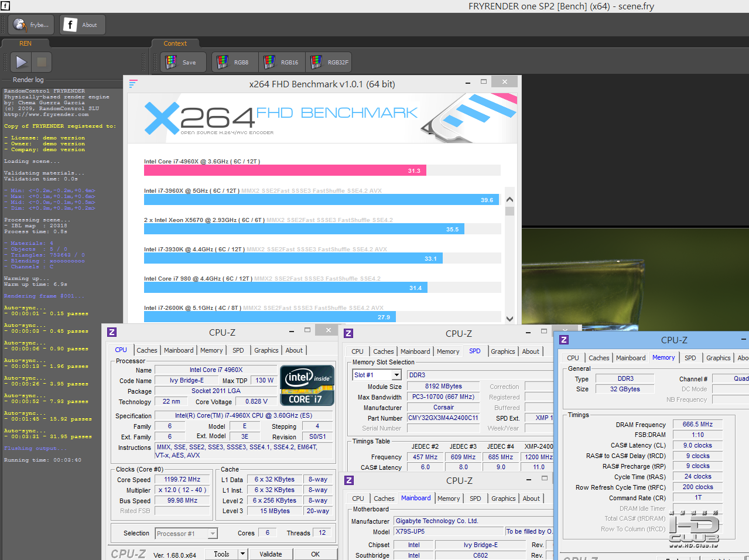Screen dimensions: 749x560
Task: Open Graphics tab in SPD CPU-Z window
Action: pos(503,351)
